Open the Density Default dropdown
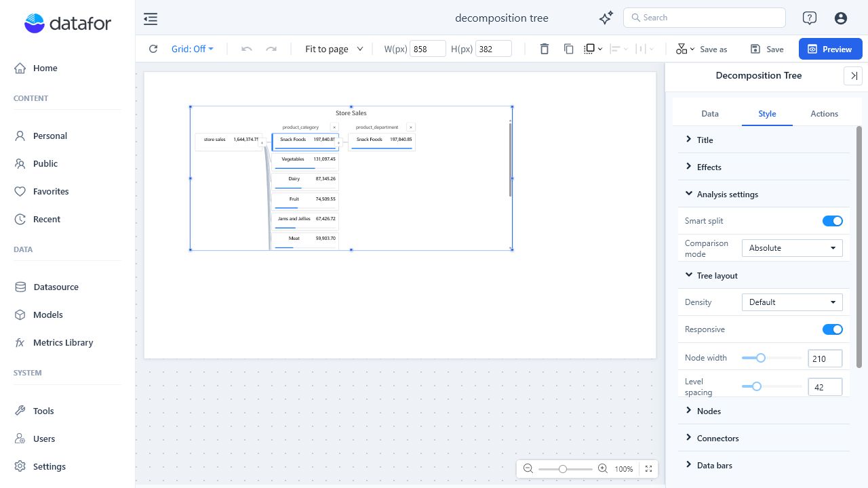 tap(792, 302)
